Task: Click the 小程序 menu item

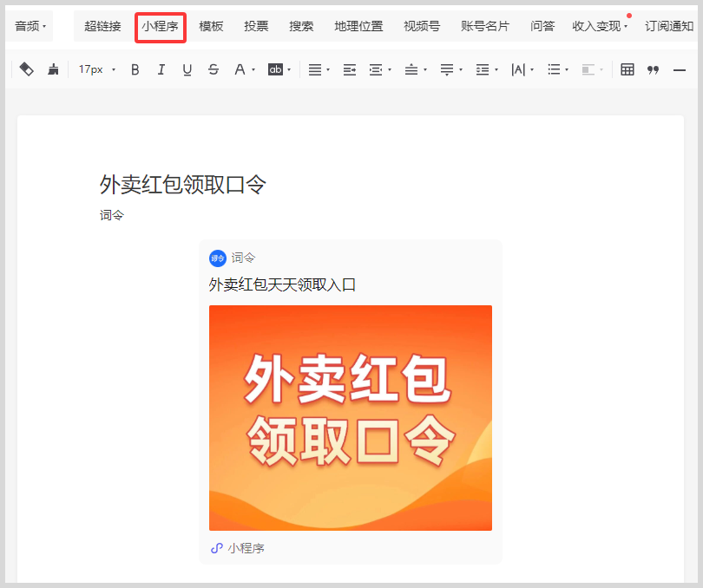Action: click(160, 26)
